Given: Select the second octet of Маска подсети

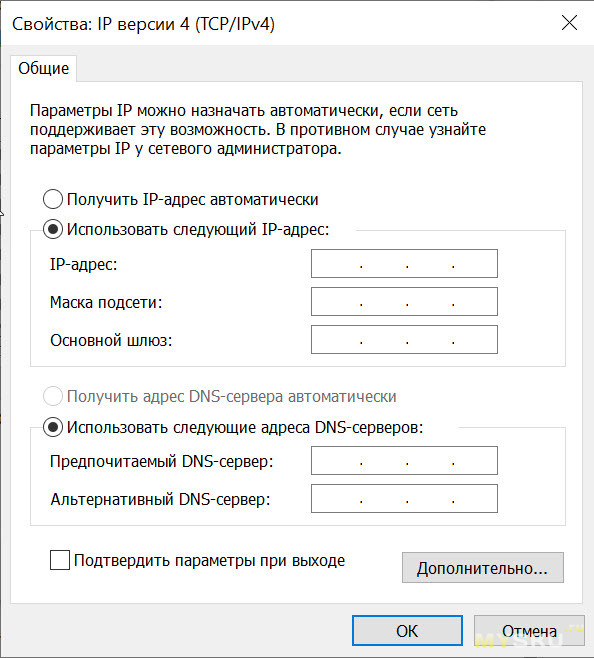Looking at the screenshot, I should pos(384,301).
